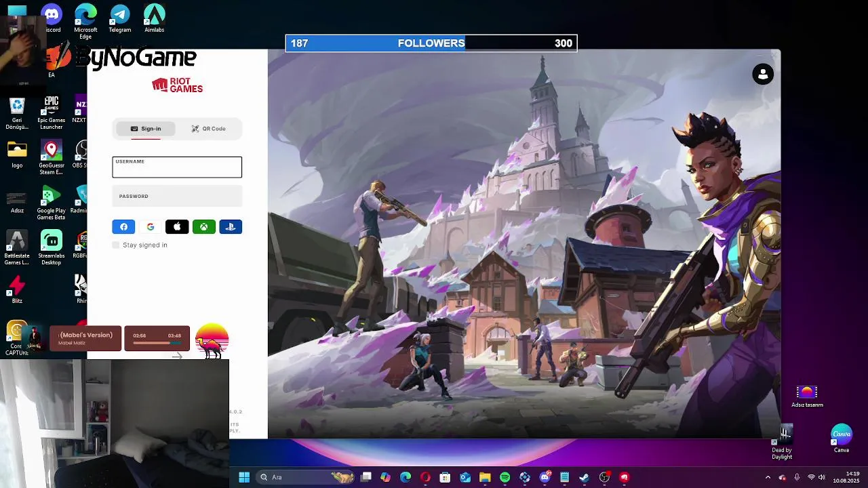This screenshot has height=488, width=868.
Task: Open Edge browser from the taskbar
Action: [406, 477]
